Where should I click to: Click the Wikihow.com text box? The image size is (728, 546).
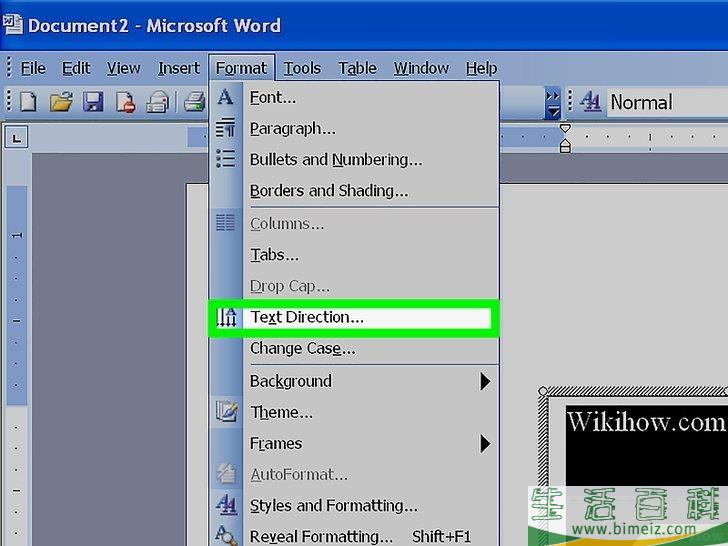pos(646,445)
